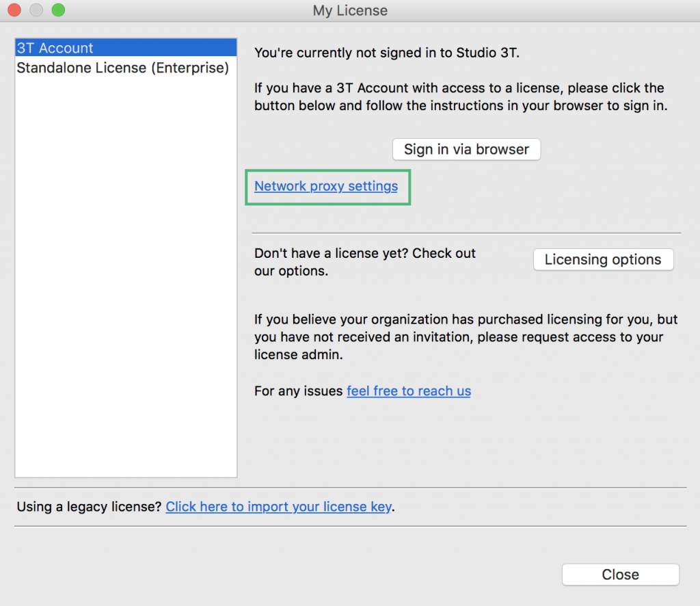Open the Licensing options button
The image size is (700, 606).
(603, 259)
